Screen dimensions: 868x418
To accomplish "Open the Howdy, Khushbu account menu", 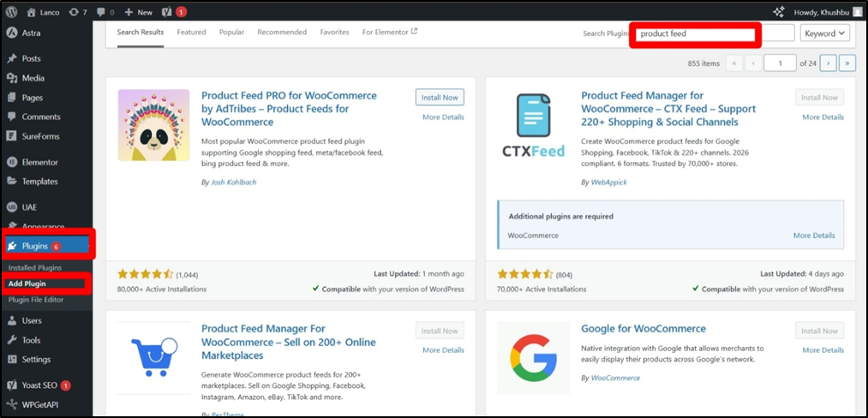I will [x=821, y=12].
